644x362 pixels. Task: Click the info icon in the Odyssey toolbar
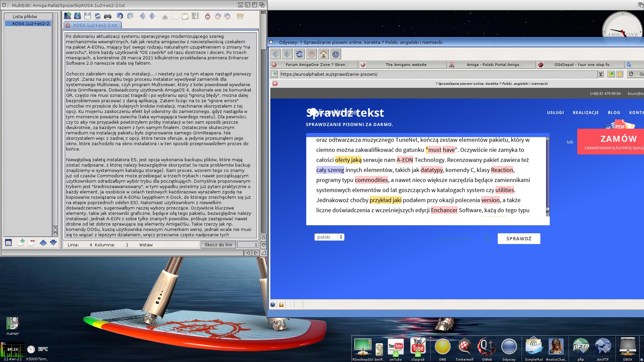click(x=335, y=54)
